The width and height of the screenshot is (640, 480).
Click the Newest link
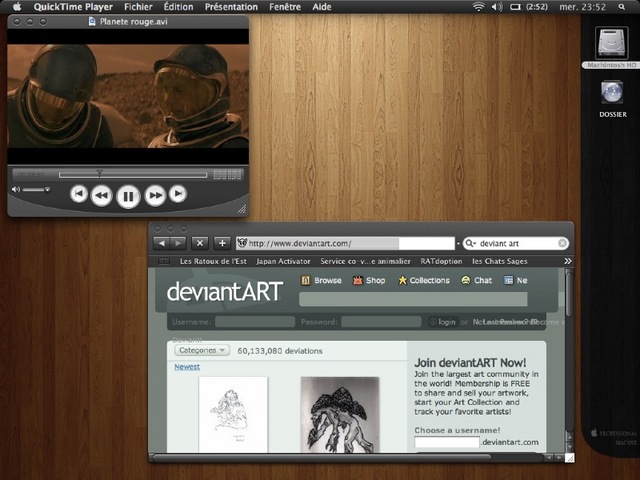click(187, 367)
